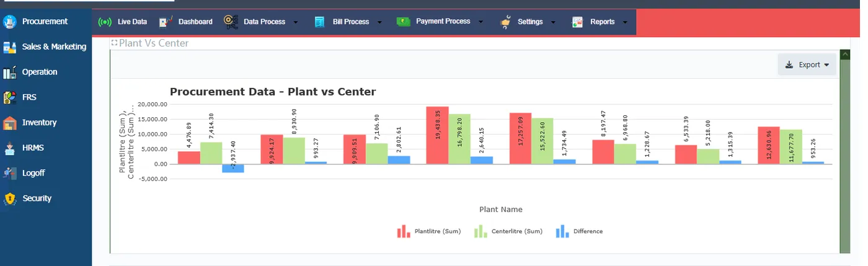Click the Bill Process document icon
This screenshot has width=868, height=266.
(320, 22)
